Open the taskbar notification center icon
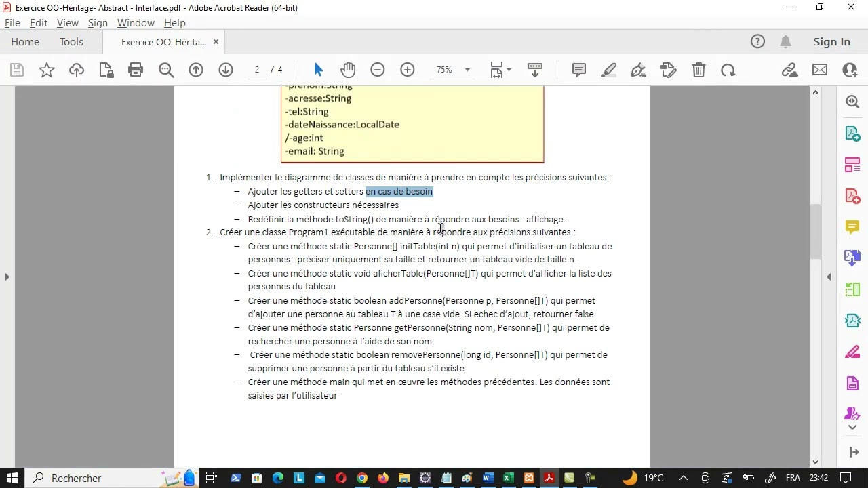Screen dimensions: 868x488 point(845,478)
